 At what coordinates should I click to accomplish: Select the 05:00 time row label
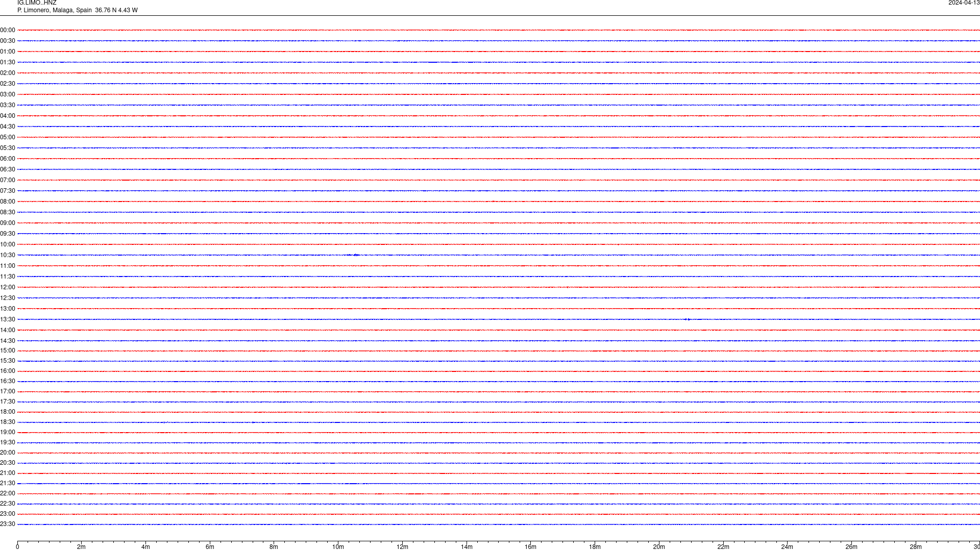[x=8, y=137]
